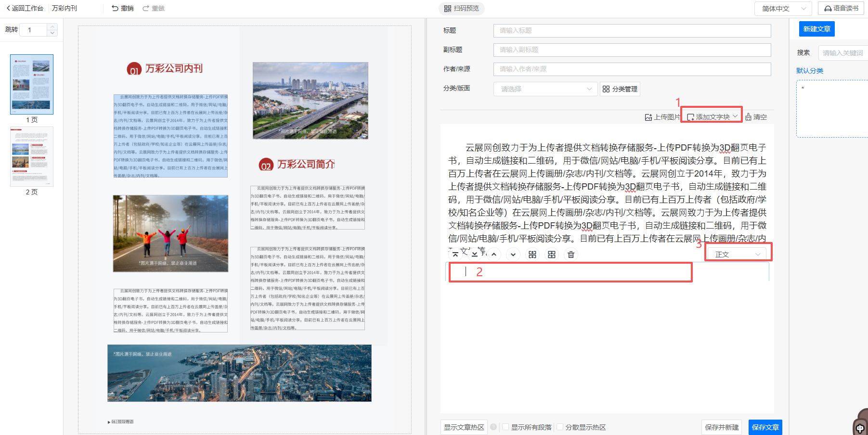Open the 分类/版面 请选择 dropdown
The image size is (868, 435).
[x=545, y=89]
